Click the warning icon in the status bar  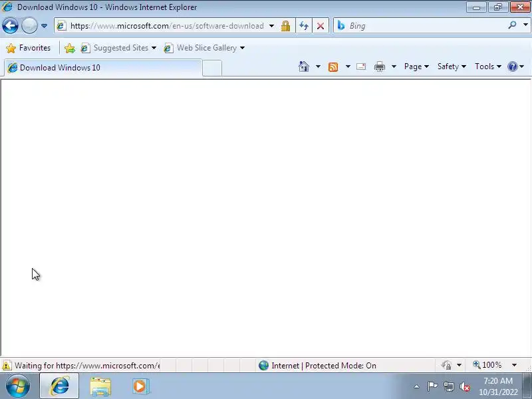pyautogui.click(x=7, y=366)
